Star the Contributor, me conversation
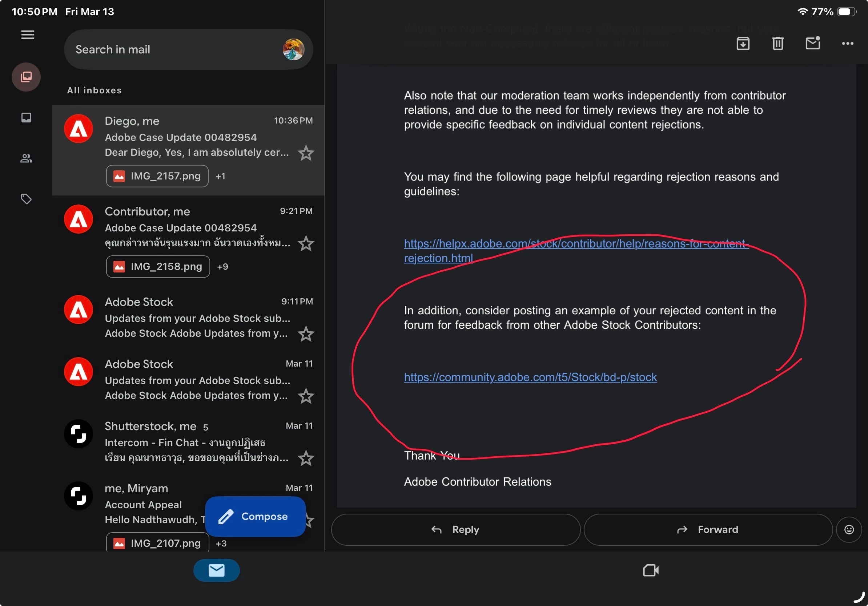868x606 pixels. point(305,244)
